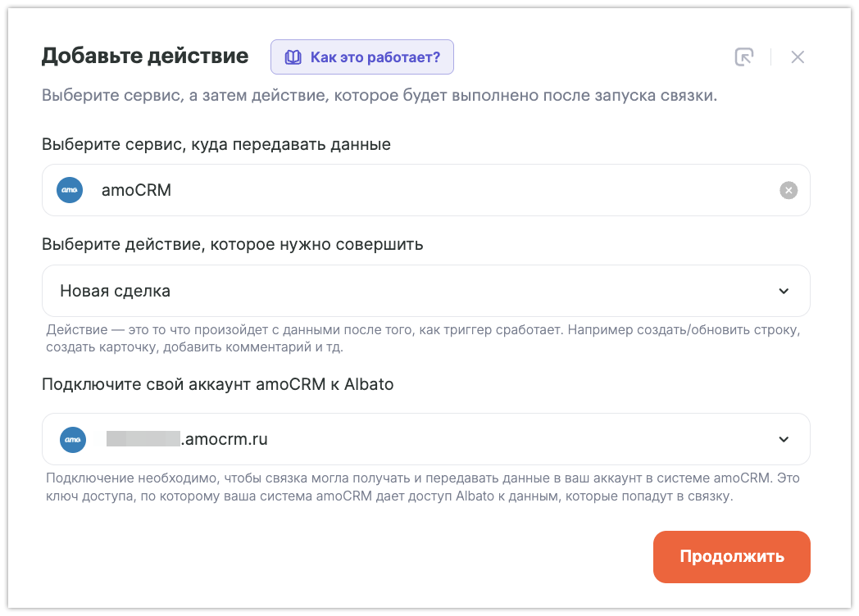
Task: Click the "Выберите действие, которое нужно совершить" label
Action: click(233, 244)
